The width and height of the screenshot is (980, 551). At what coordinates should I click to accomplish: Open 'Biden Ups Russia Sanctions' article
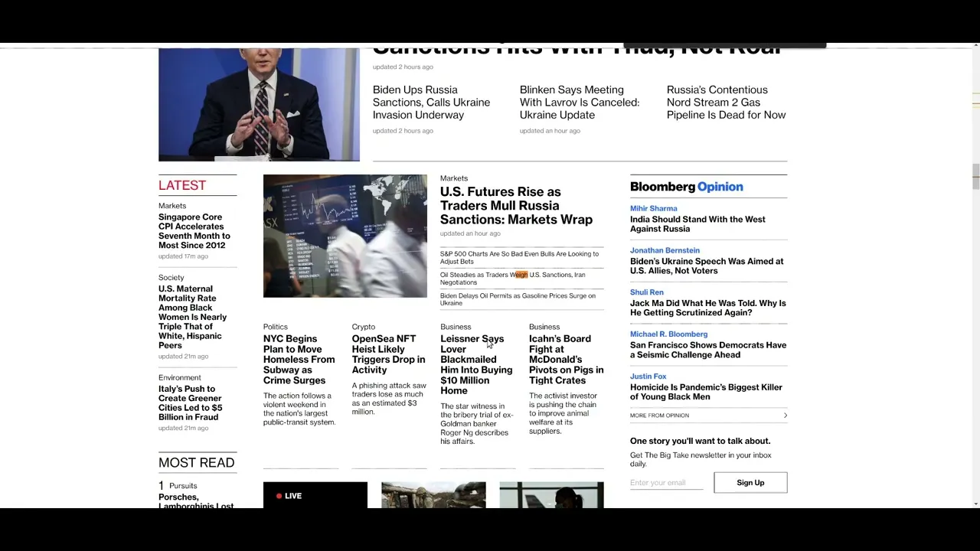coord(431,102)
